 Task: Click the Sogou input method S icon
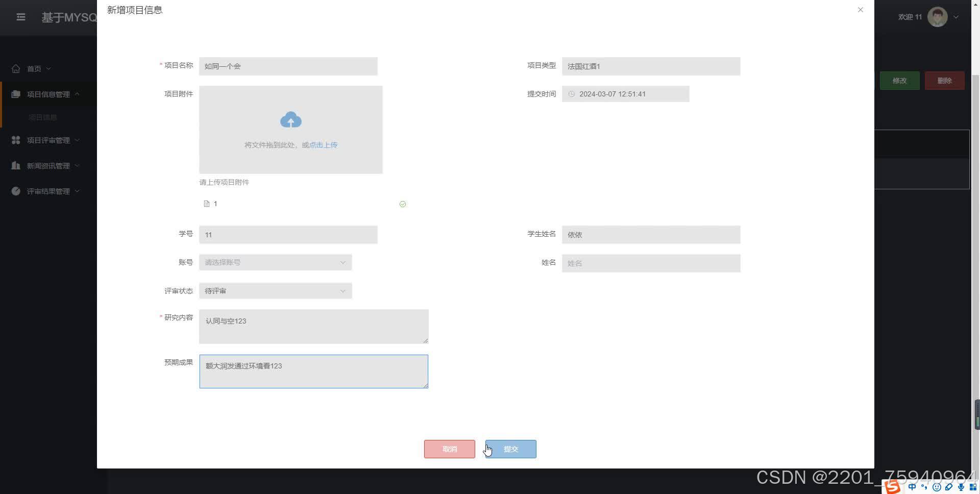point(892,487)
